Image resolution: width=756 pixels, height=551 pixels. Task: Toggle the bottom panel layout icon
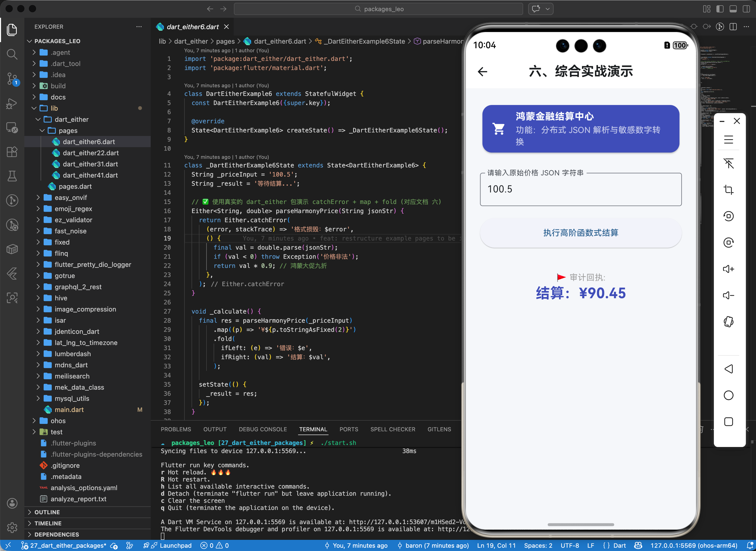[733, 9]
